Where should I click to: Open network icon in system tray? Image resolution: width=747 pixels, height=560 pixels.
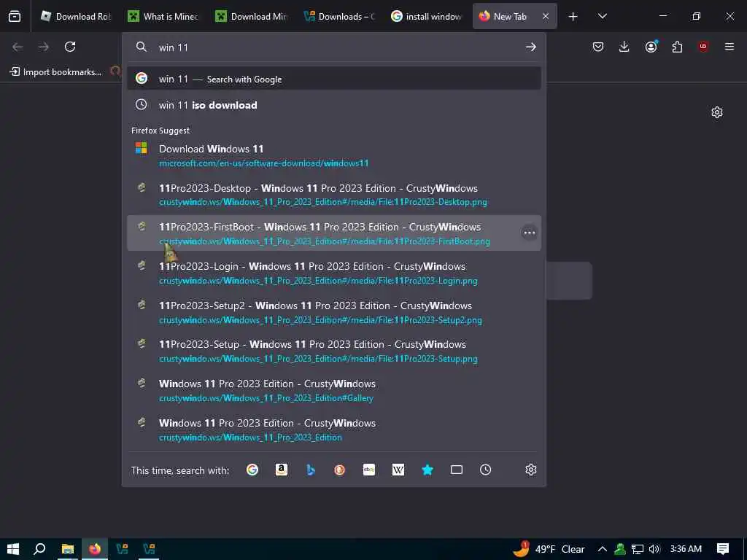[638, 549]
